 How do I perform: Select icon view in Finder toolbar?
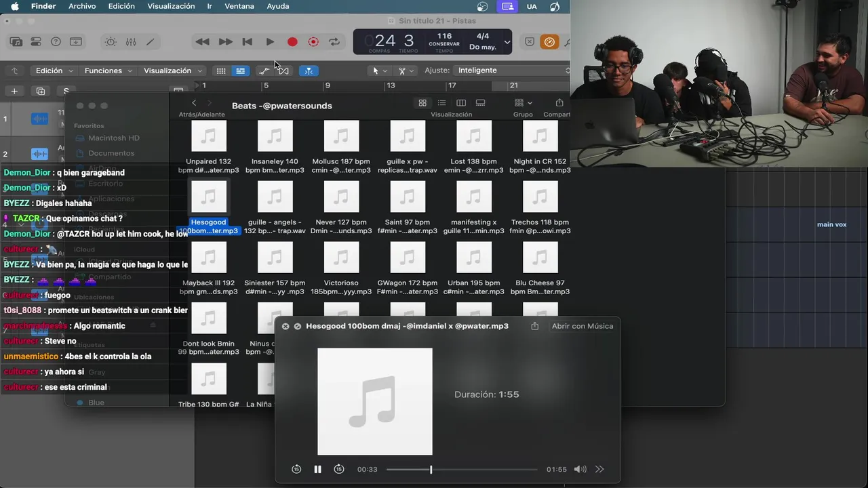coord(422,103)
